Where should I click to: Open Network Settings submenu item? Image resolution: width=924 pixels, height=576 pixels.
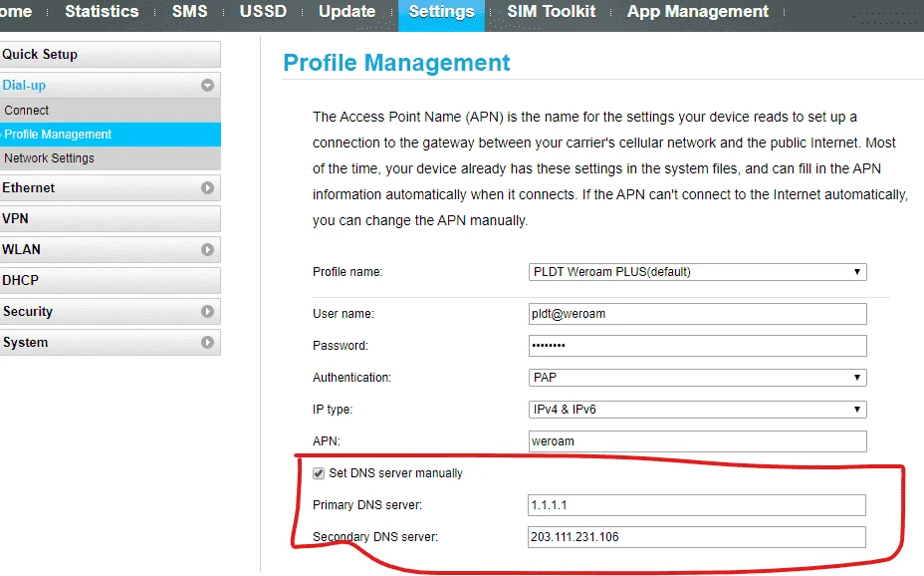[x=111, y=158]
